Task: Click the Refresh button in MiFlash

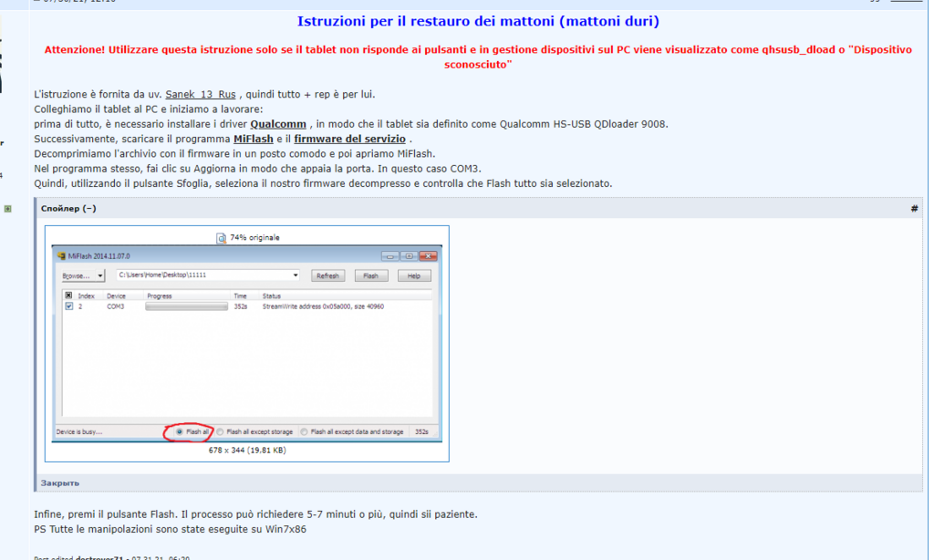Action: click(x=327, y=275)
